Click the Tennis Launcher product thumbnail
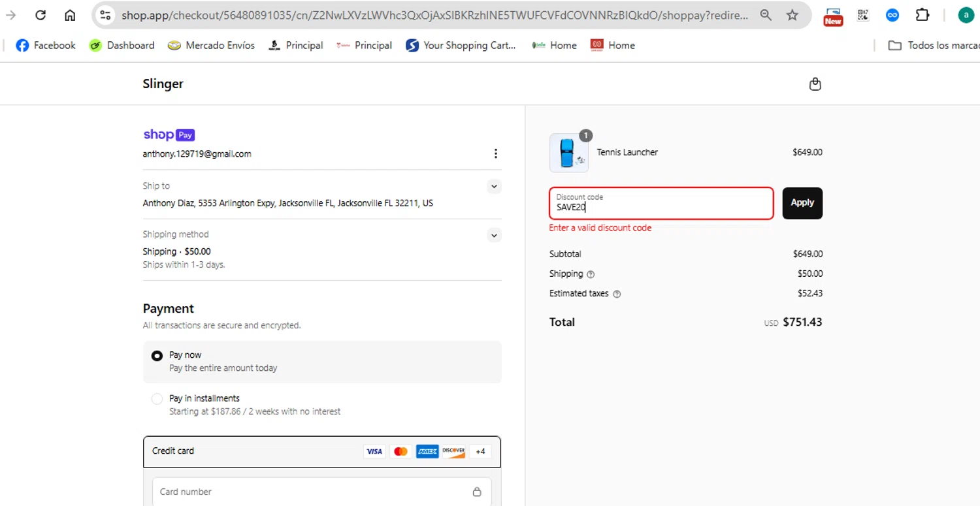 point(569,153)
